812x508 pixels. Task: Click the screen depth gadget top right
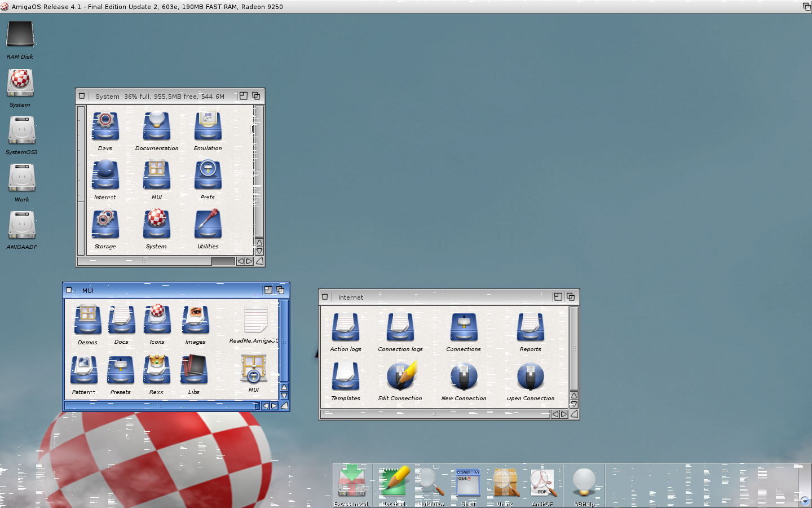[x=806, y=6]
